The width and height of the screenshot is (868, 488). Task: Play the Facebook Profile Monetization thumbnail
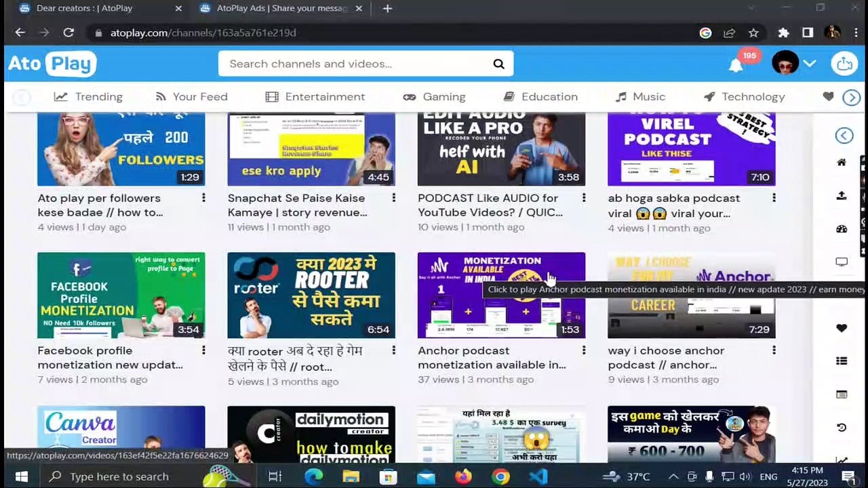[x=121, y=295]
